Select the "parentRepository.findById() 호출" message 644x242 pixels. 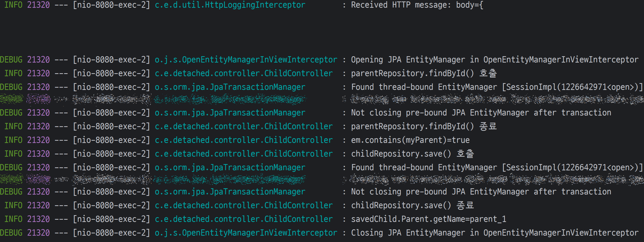424,73
